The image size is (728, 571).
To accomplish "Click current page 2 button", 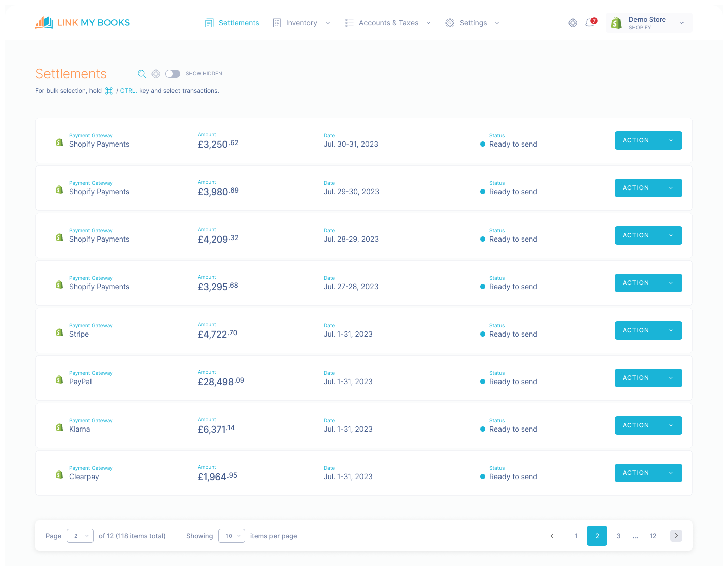I will point(597,536).
